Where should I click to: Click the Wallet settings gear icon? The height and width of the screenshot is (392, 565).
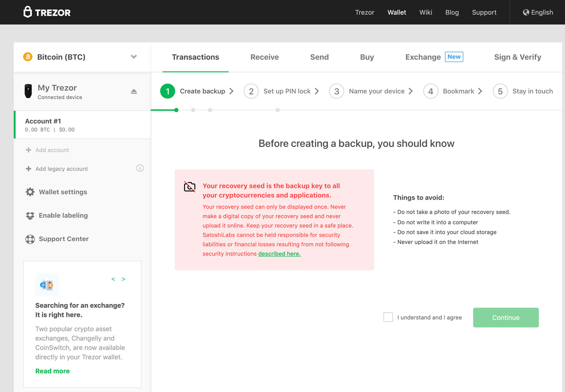[30, 192]
